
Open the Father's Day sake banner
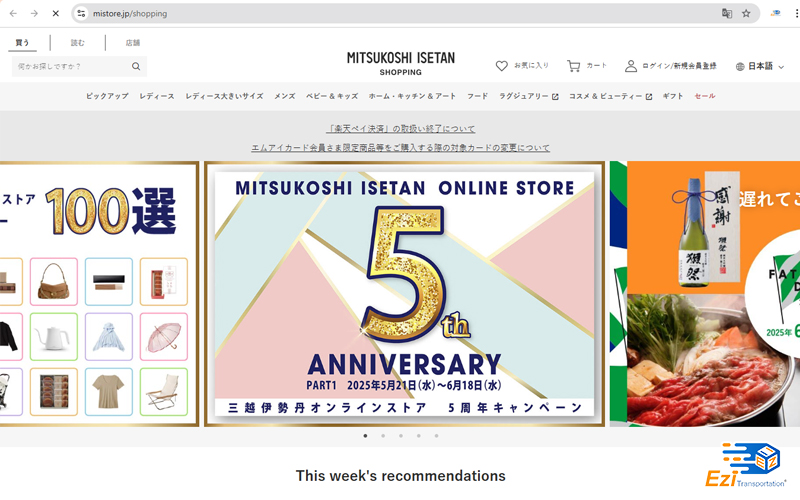(705, 294)
